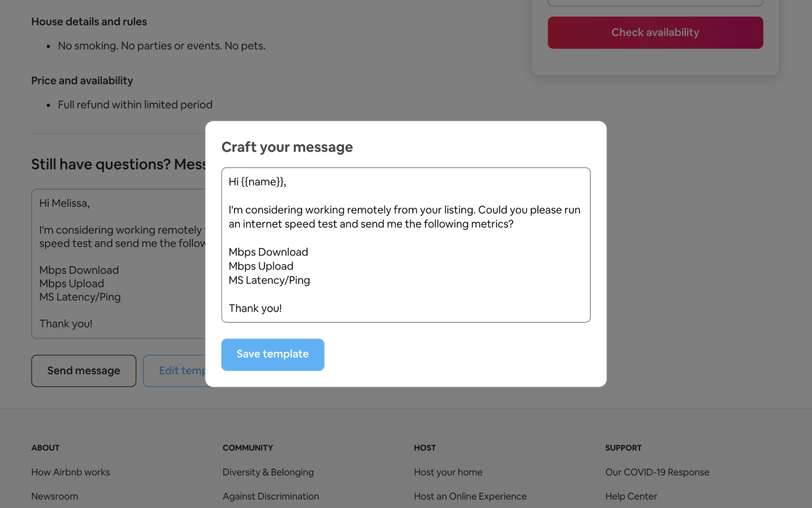Click the Send message button
The width and height of the screenshot is (812, 508).
[83, 370]
